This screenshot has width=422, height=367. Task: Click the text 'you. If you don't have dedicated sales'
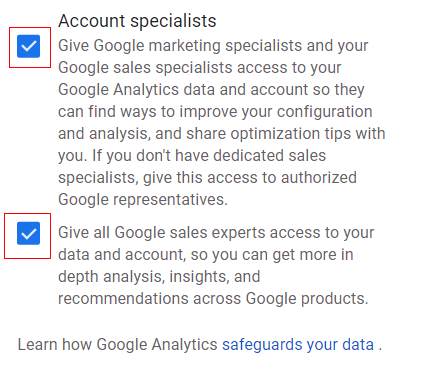coord(192,156)
